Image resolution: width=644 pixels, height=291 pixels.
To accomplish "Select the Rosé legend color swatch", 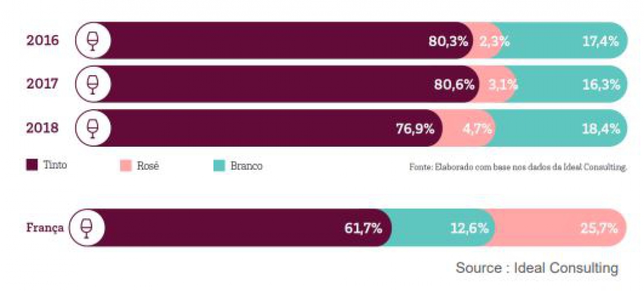I will click(125, 165).
